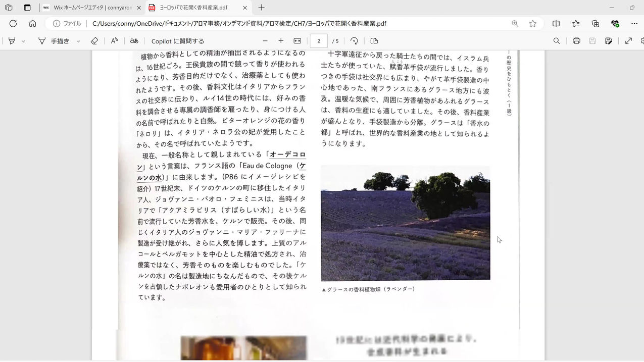This screenshot has width=644, height=362.
Task: Toggle fit to width view
Action: (x=298, y=41)
